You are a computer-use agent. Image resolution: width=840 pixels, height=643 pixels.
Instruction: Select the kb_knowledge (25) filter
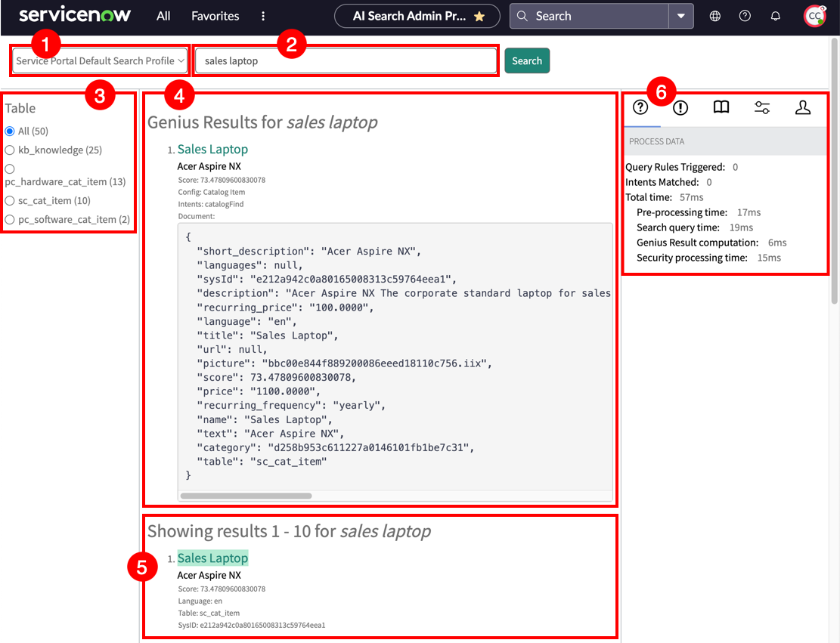pyautogui.click(x=10, y=150)
